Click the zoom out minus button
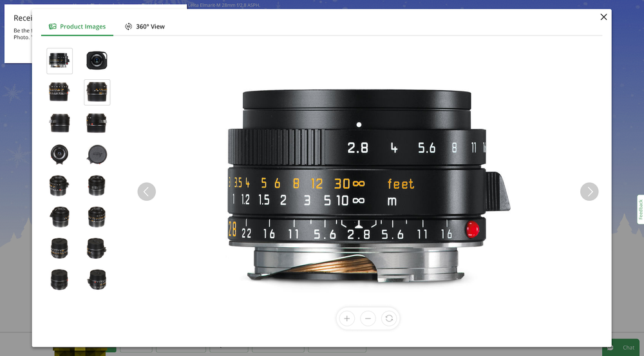Viewport: 644px width, 356px height. pyautogui.click(x=368, y=319)
